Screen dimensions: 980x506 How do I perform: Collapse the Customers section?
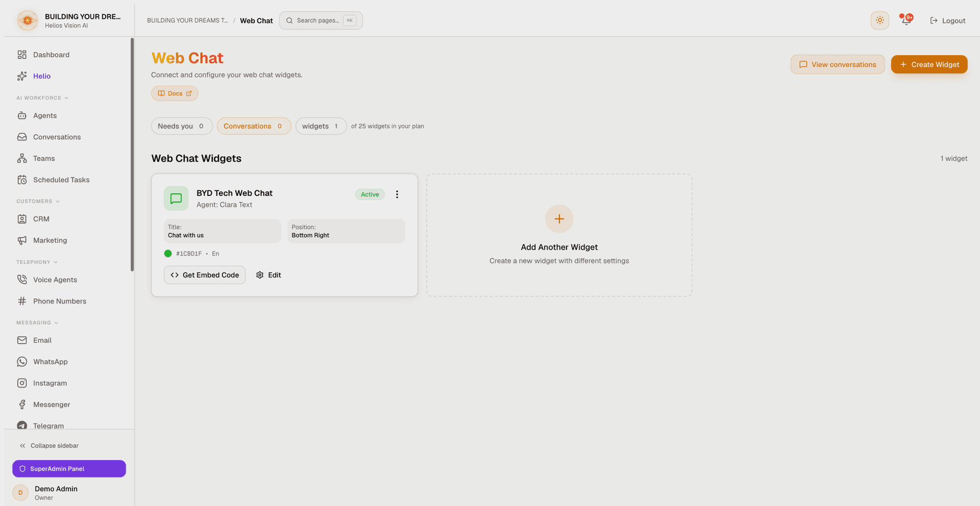(38, 201)
